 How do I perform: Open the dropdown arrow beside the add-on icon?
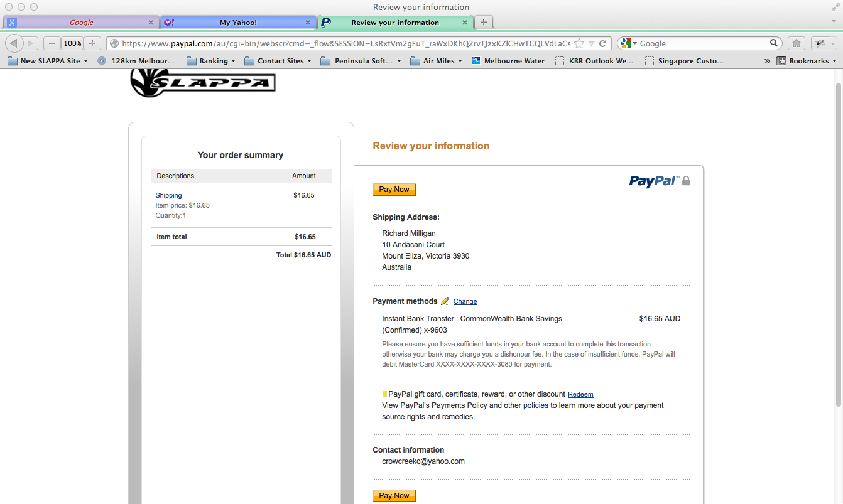[x=833, y=44]
